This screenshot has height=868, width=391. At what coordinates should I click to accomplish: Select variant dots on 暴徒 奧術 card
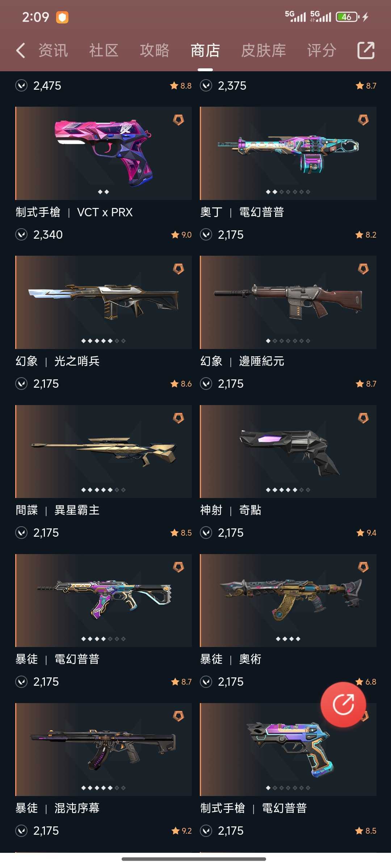coord(288,639)
